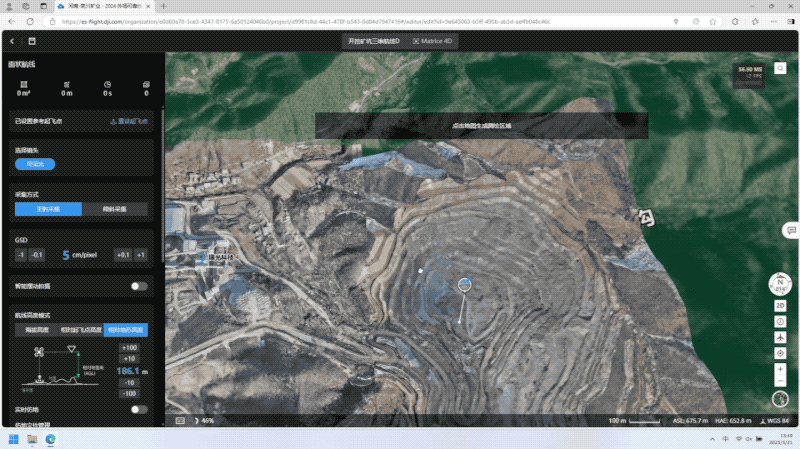Toggle the real-time terrain follow switch
This screenshot has width=800, height=449.
click(139, 410)
